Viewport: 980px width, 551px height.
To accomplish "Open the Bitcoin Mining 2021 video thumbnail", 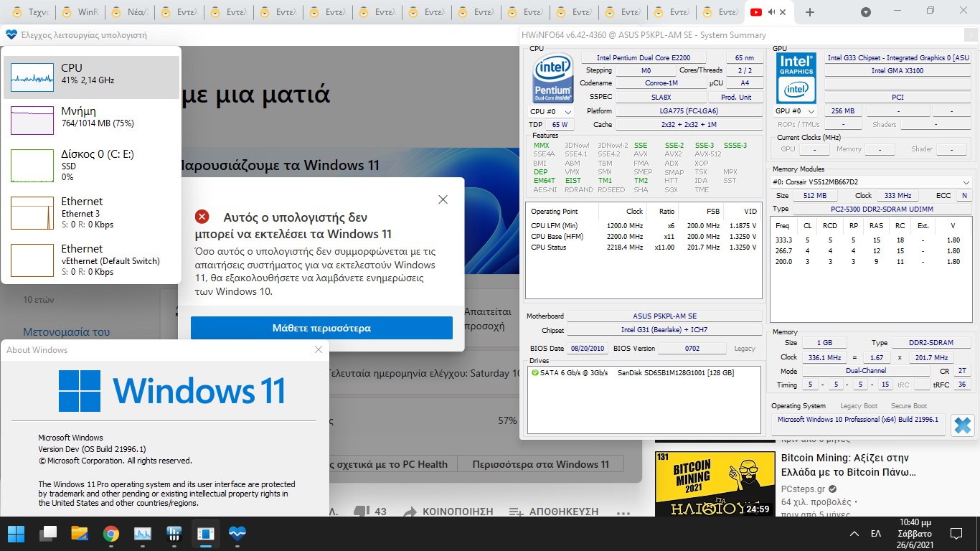I will click(715, 484).
